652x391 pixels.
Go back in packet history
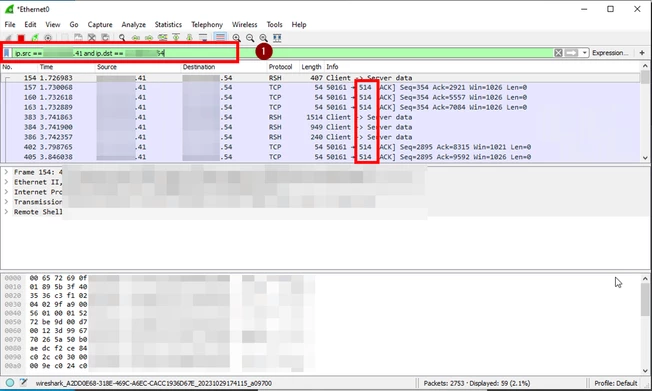coord(136,38)
